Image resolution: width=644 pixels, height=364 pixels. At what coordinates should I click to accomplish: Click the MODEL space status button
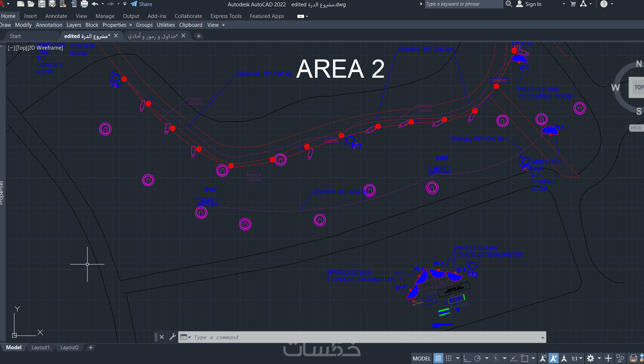[x=421, y=358]
